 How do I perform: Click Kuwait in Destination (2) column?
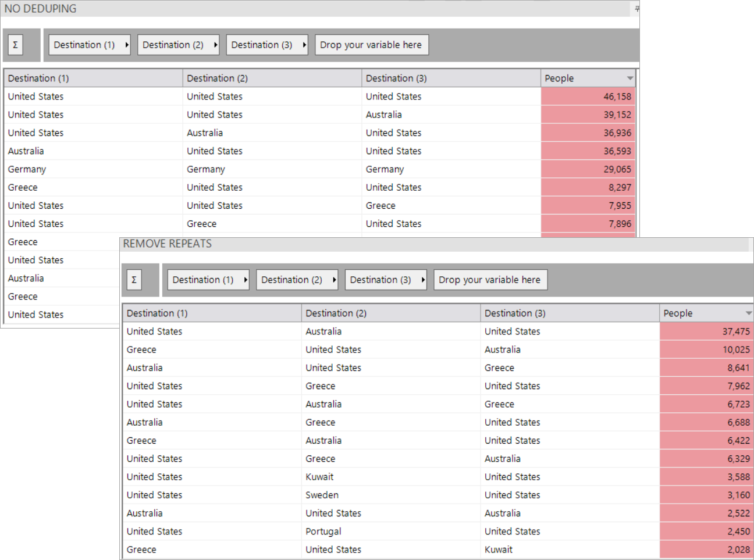(319, 477)
